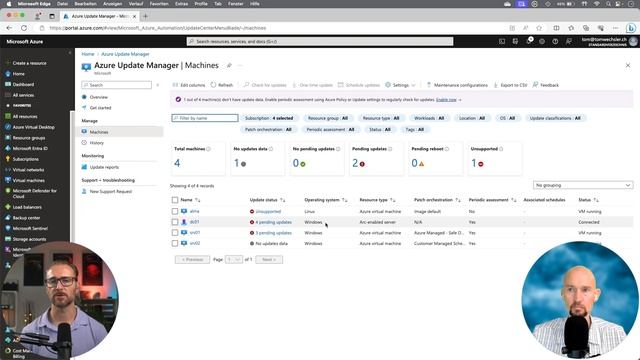Viewport: 640px width, 360px height.
Task: Open the page number dropdown
Action: (234, 260)
